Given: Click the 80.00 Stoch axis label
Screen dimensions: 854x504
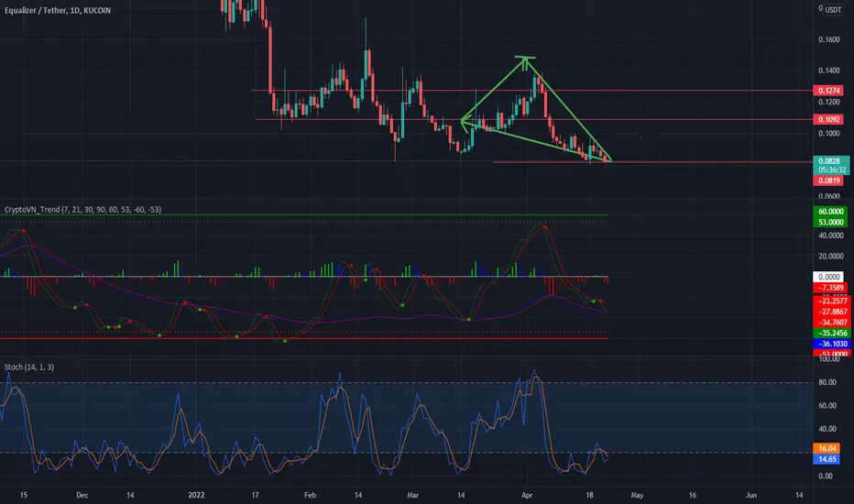Looking at the screenshot, I should pyautogui.click(x=827, y=382).
